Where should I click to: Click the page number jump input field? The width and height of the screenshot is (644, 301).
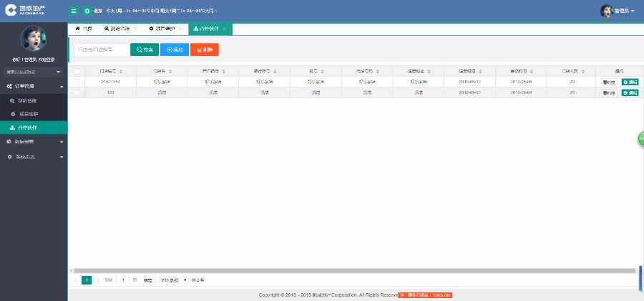[x=123, y=280]
